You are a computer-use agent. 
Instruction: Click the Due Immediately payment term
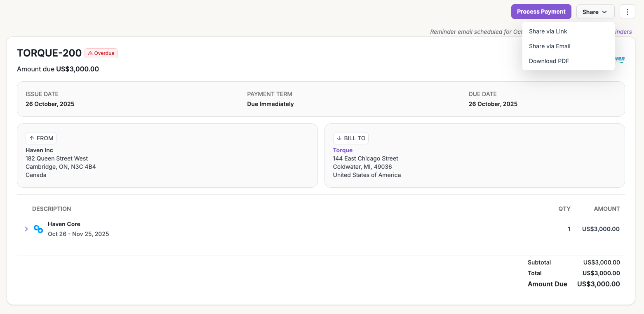pos(270,104)
